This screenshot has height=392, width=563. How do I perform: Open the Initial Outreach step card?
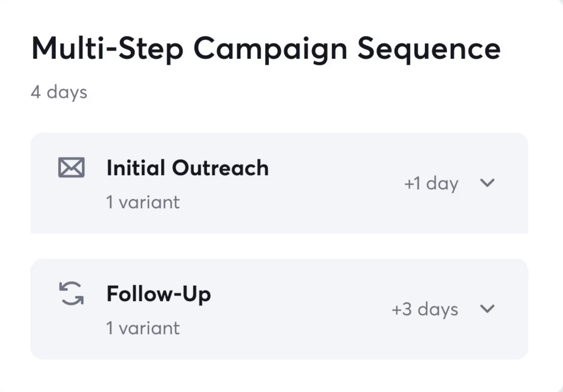click(279, 183)
